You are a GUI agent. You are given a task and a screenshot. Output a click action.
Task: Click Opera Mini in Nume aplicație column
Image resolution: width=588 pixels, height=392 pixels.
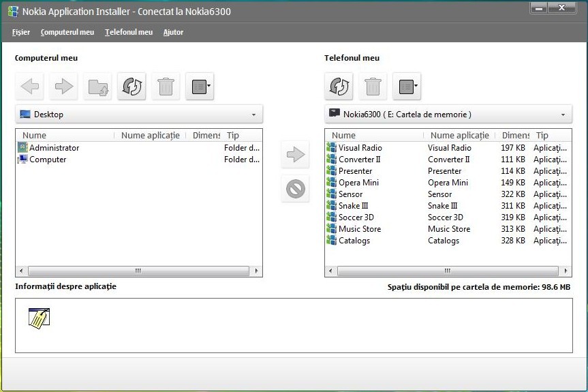point(448,183)
